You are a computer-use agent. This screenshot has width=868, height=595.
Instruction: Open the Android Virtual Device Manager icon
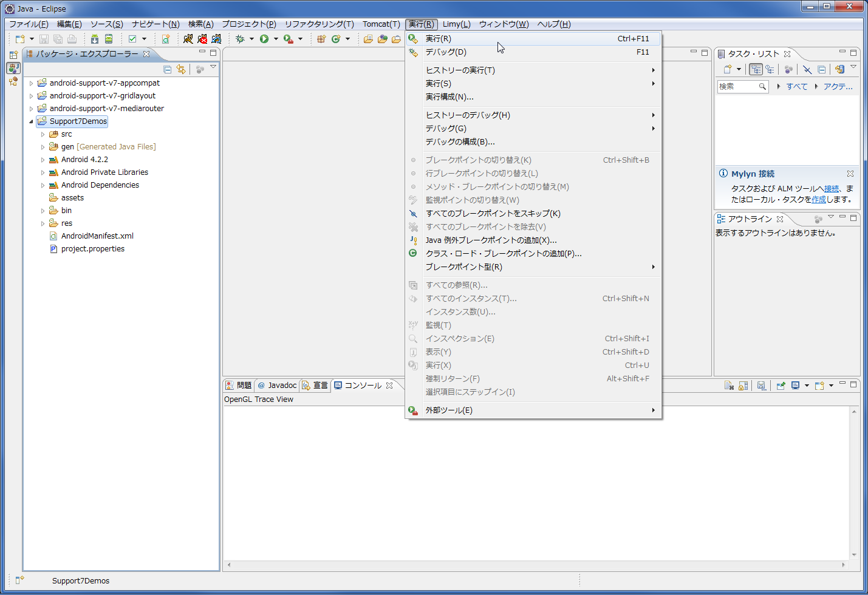[109, 39]
